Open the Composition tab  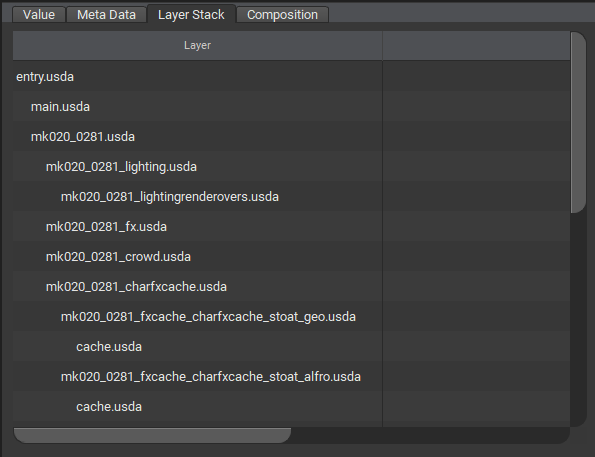tap(282, 15)
